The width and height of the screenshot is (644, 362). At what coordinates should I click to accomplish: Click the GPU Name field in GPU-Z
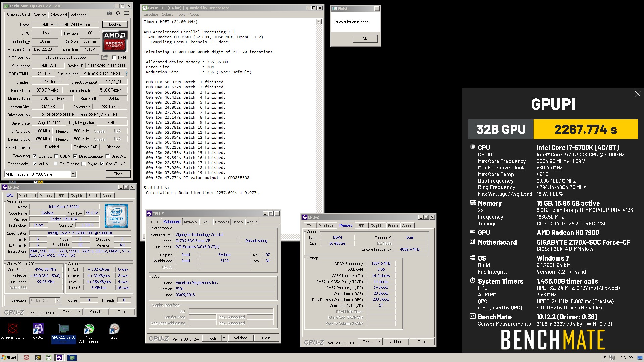(66, 25)
